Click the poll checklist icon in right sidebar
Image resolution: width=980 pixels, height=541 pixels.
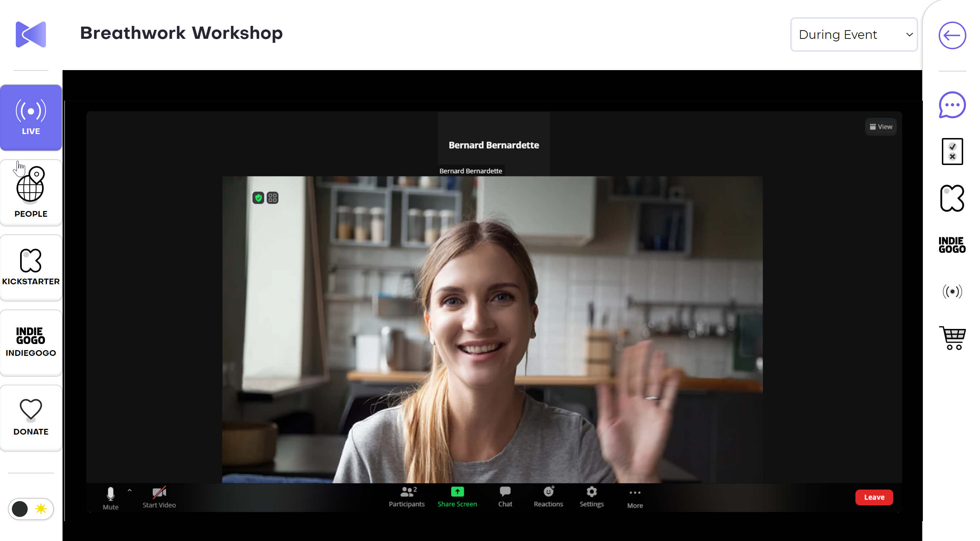coord(952,151)
